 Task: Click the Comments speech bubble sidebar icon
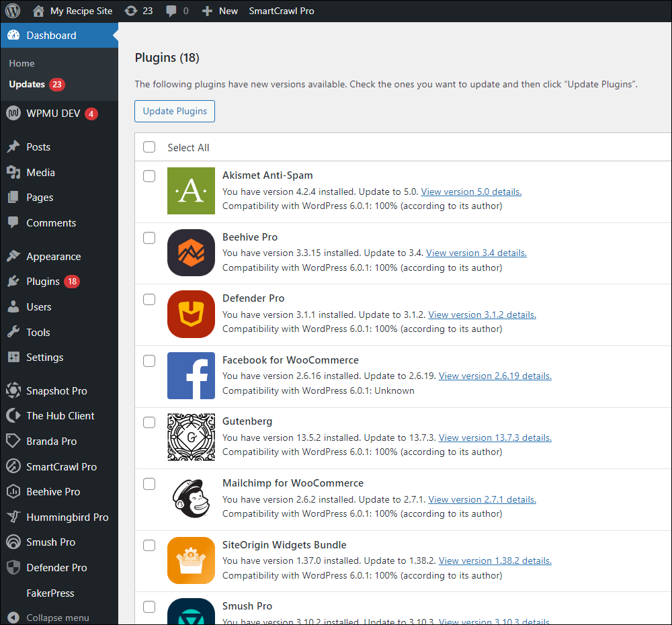[13, 222]
